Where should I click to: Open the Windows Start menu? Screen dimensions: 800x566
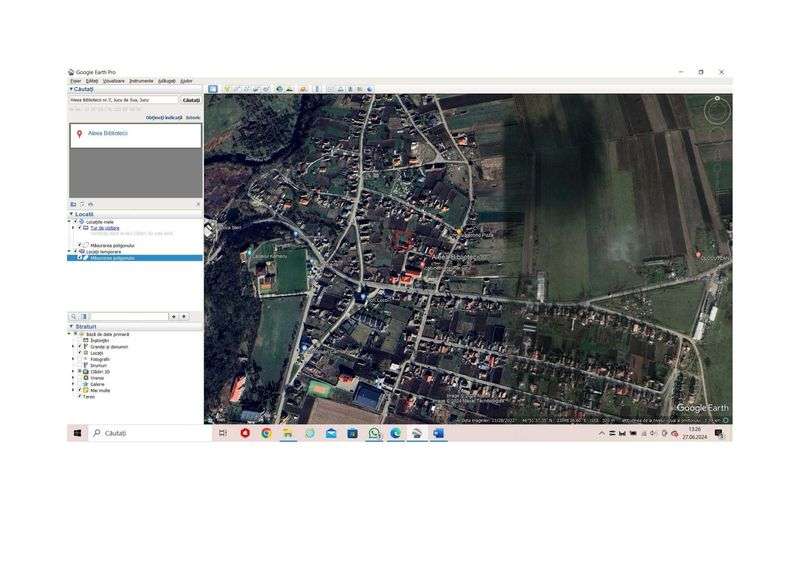point(78,433)
